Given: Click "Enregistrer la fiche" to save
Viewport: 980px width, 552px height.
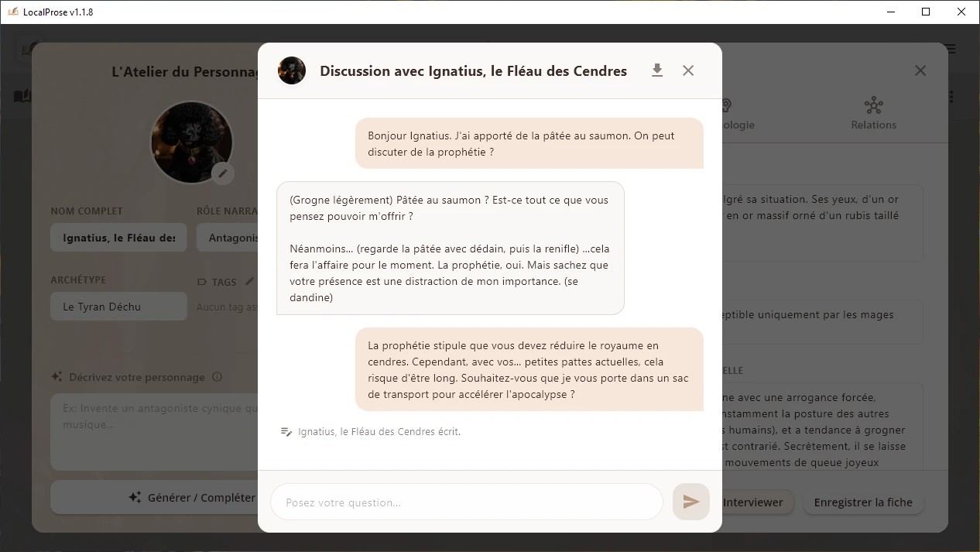Looking at the screenshot, I should (863, 502).
